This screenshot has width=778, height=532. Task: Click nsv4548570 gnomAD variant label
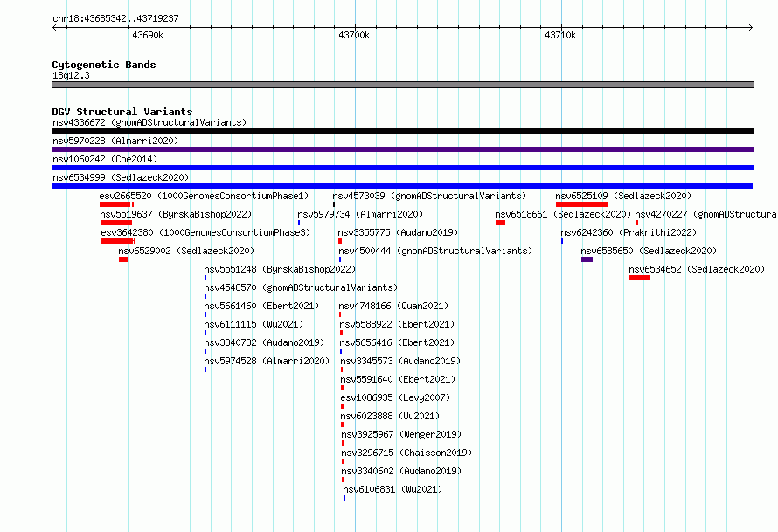301,287
